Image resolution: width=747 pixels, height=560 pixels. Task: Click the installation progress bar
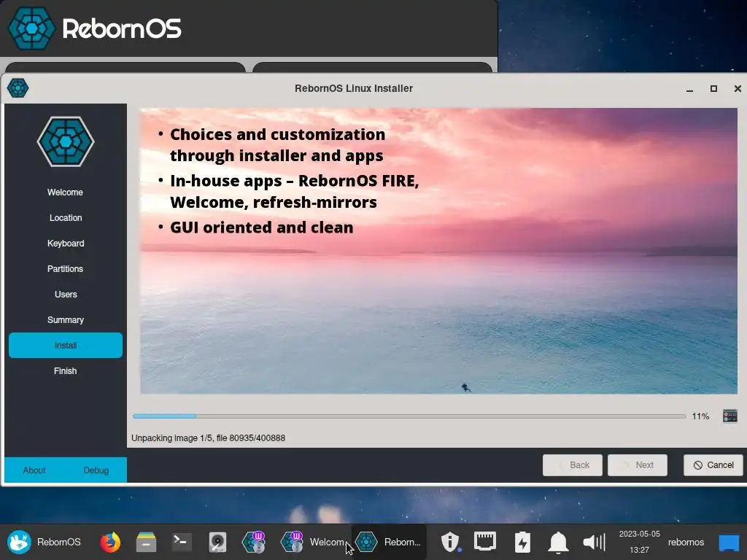[409, 416]
